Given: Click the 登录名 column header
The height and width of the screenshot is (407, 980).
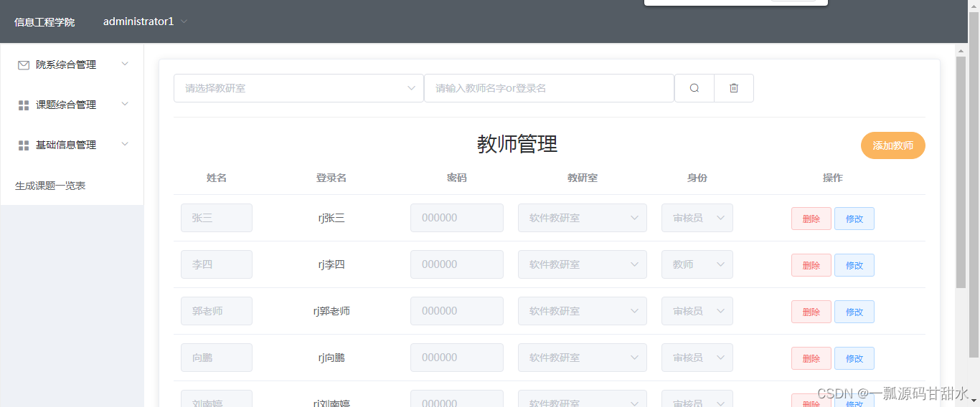Looking at the screenshot, I should tap(331, 178).
